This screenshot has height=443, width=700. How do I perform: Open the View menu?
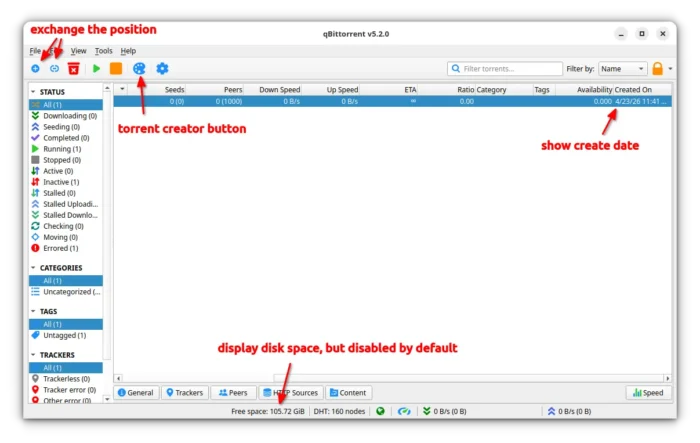(78, 51)
